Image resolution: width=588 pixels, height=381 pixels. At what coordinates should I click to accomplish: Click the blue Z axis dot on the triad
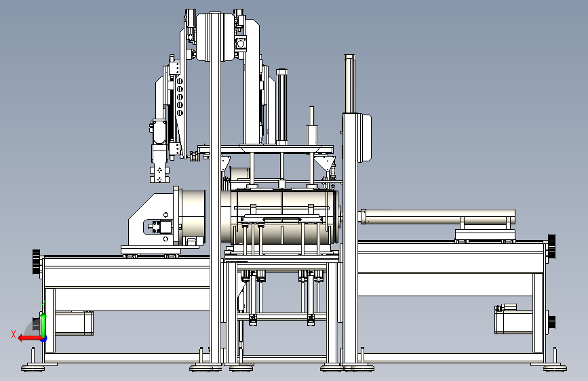[45, 339]
